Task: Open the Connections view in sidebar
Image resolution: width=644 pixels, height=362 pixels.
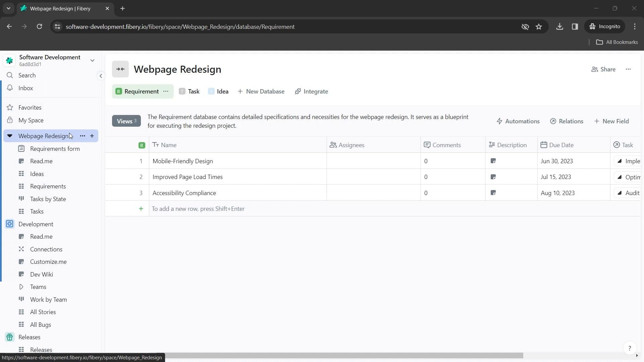Action: click(x=46, y=249)
